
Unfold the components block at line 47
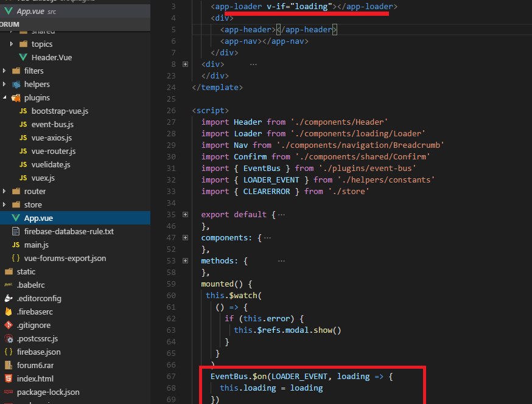tap(185, 237)
